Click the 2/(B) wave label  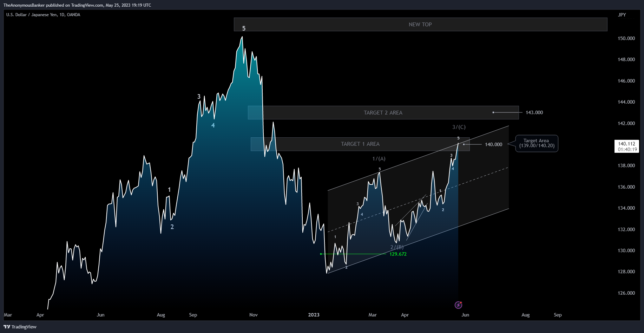(x=397, y=247)
